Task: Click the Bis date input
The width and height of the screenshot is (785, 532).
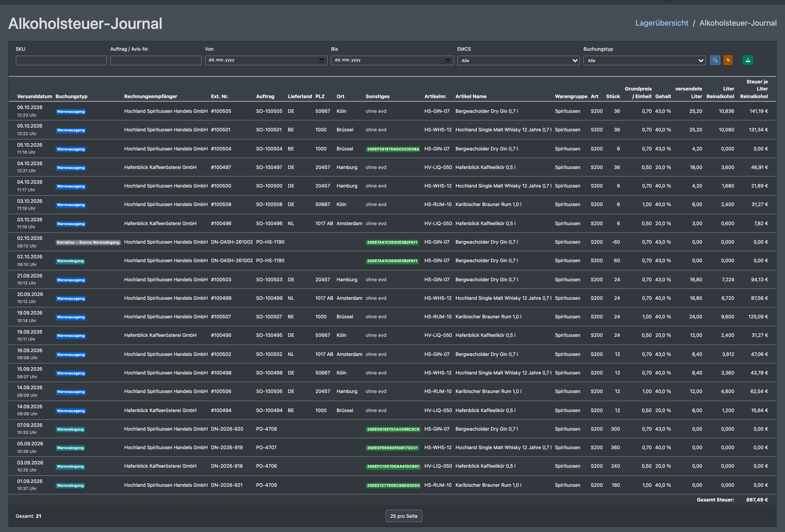Action: pos(392,61)
